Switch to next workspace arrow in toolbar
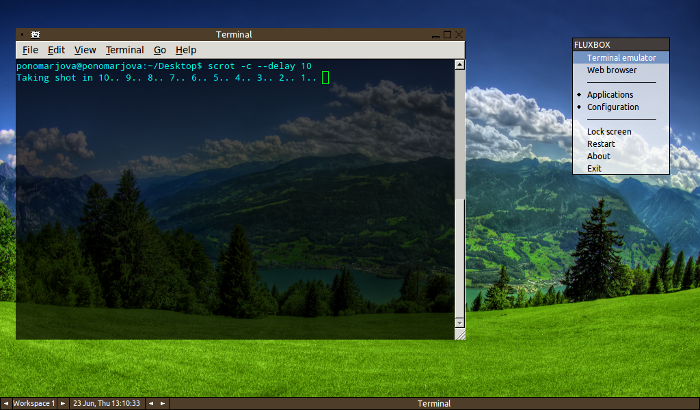The height and width of the screenshot is (410, 700). [63, 403]
